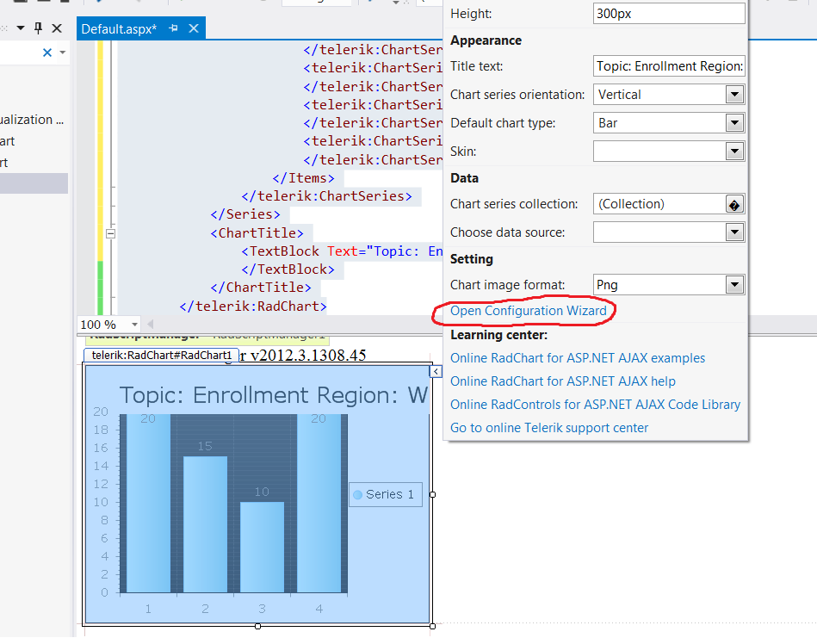Screen dimensions: 817x644
Task: Close smart tag panel via arrow glyph
Action: pyautogui.click(x=436, y=371)
